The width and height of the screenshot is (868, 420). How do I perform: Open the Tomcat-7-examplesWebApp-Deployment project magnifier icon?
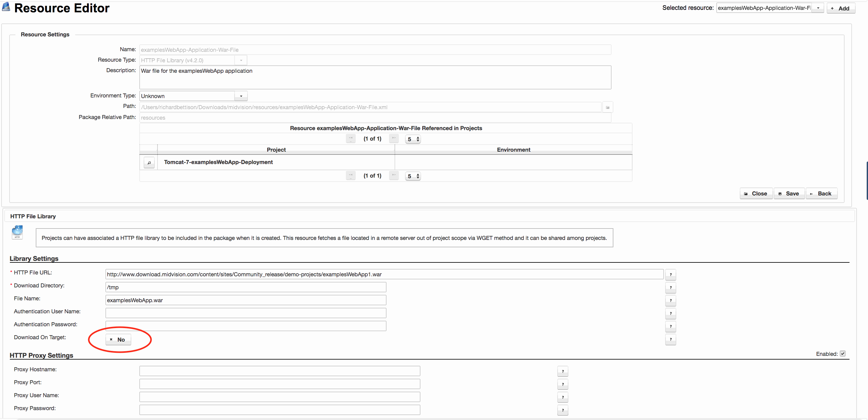click(149, 163)
